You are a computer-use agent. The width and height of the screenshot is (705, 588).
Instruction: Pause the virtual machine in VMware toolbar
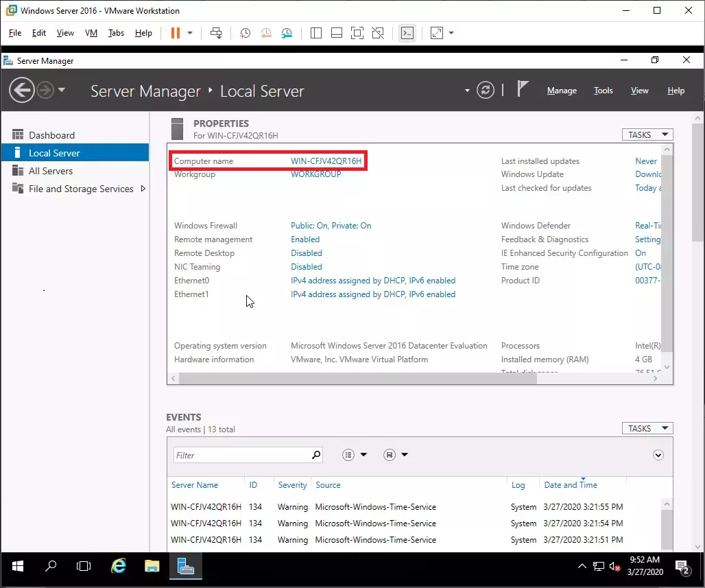point(176,33)
